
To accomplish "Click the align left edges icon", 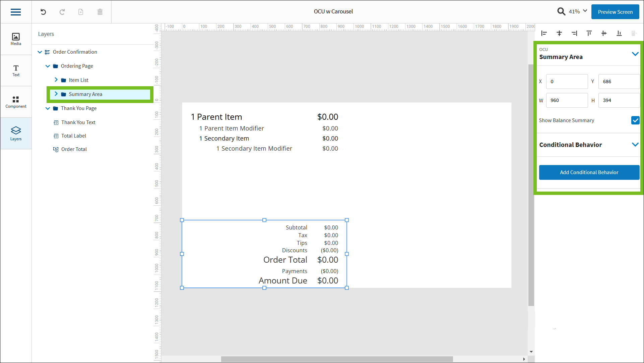I will pyautogui.click(x=544, y=33).
